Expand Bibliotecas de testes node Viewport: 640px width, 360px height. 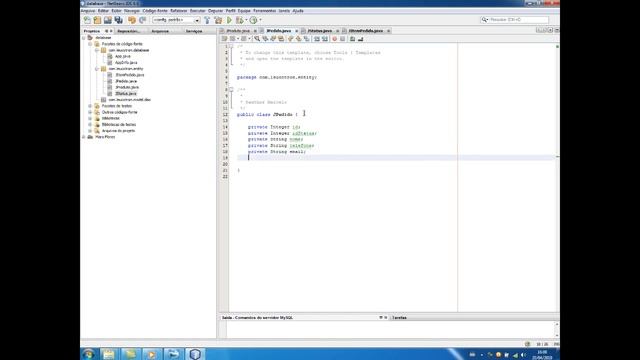tap(90, 124)
